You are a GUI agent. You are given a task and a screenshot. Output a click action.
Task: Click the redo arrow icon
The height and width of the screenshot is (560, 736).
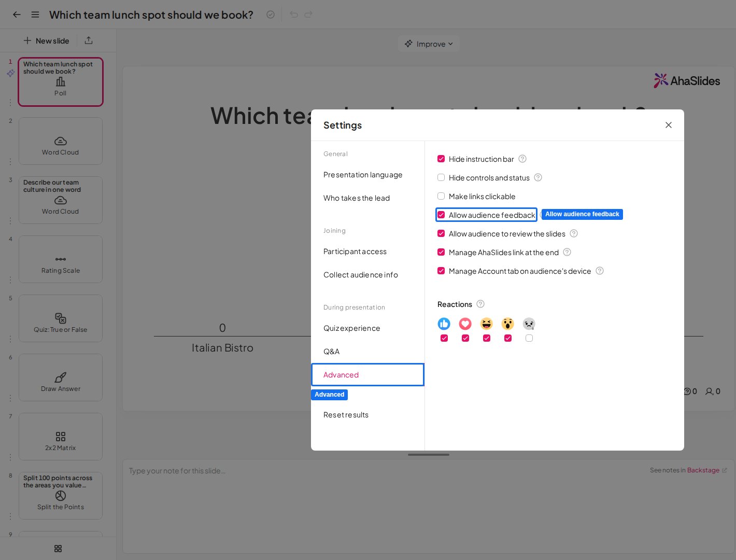(x=308, y=15)
